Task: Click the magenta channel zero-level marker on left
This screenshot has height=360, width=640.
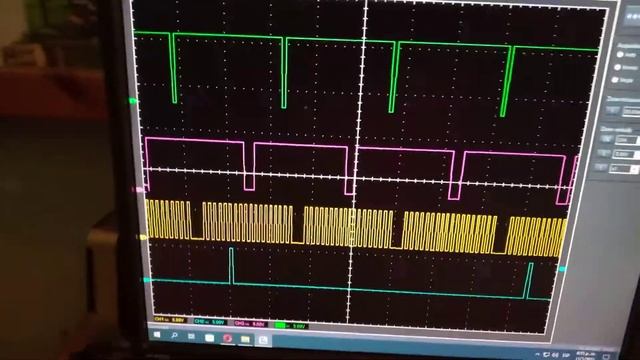Action: pyautogui.click(x=139, y=190)
